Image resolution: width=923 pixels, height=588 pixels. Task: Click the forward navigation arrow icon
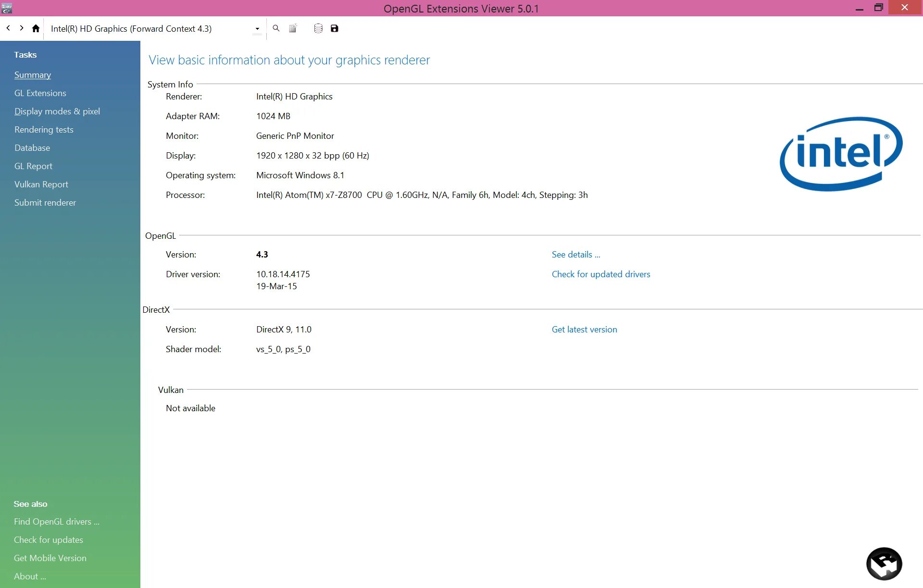click(21, 28)
